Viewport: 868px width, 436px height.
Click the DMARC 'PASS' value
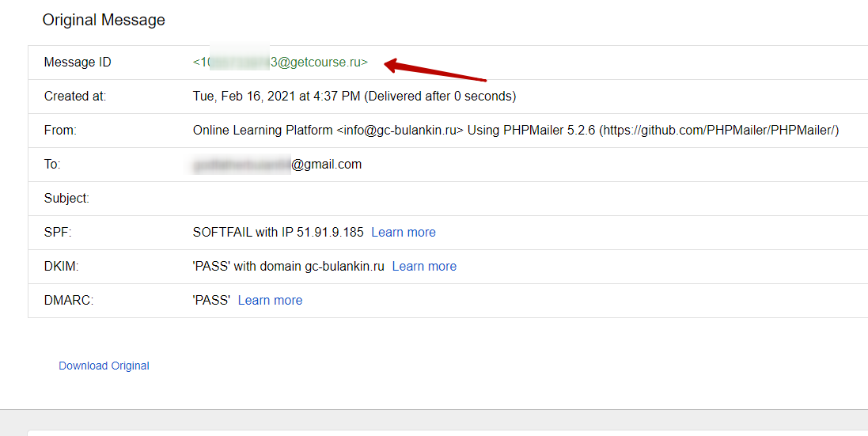(x=211, y=300)
